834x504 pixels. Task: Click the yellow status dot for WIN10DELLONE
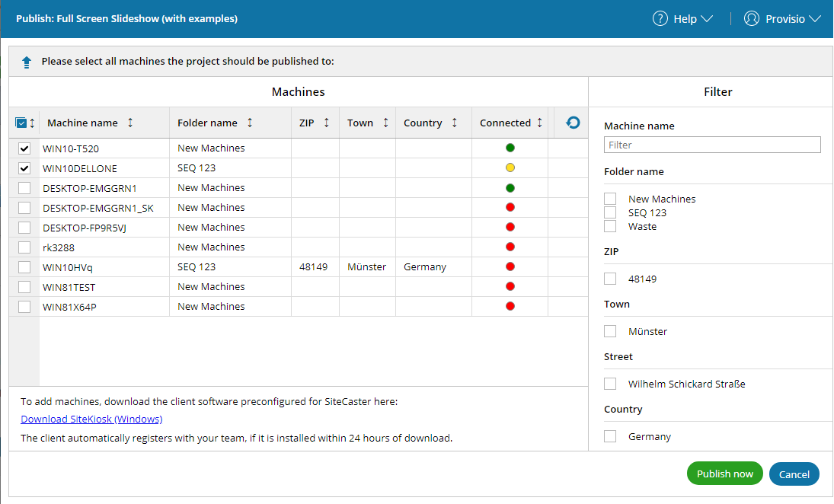tap(510, 167)
